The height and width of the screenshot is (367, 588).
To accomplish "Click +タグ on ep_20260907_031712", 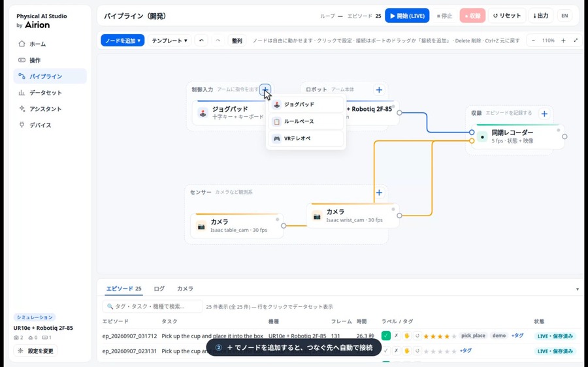I will 517,336.
